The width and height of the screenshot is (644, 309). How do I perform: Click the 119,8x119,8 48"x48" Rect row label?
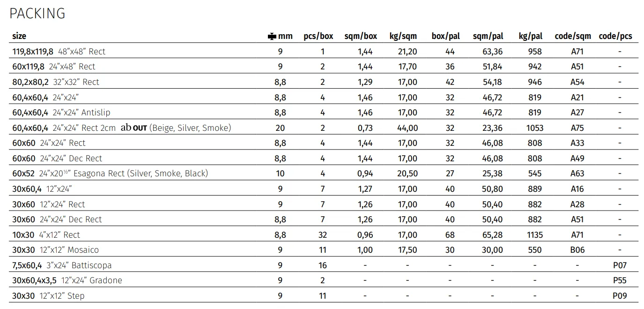(x=59, y=52)
